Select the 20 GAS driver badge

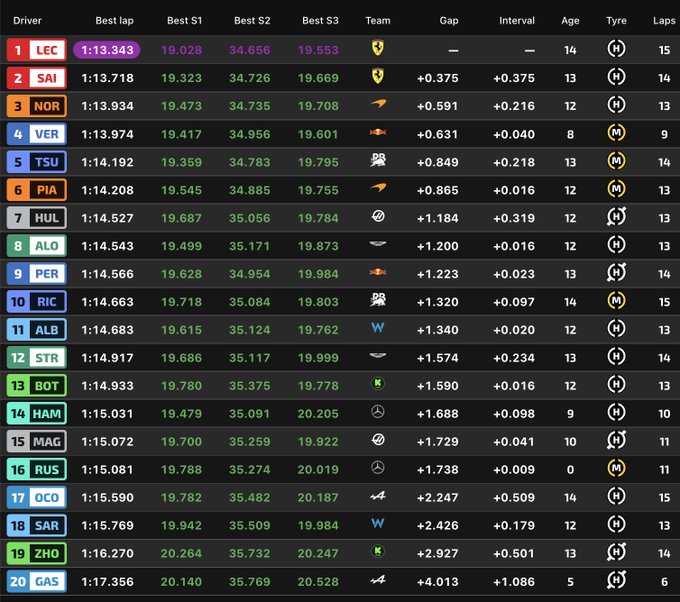36,581
